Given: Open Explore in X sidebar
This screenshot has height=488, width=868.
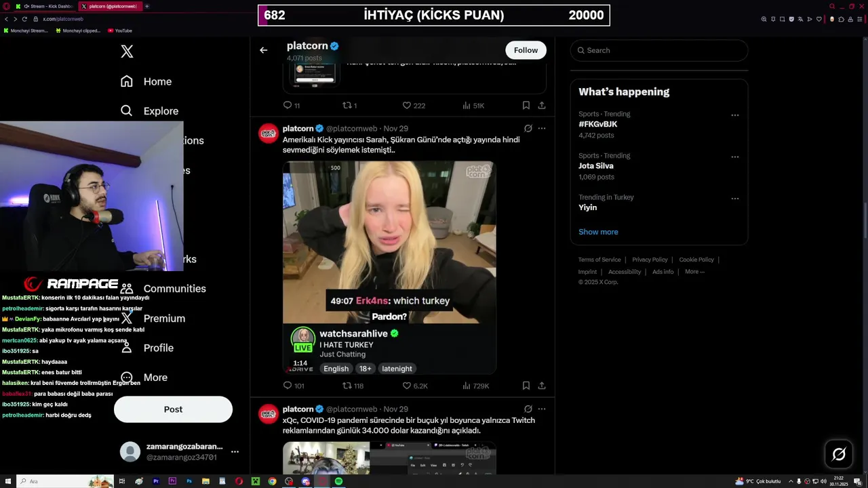Looking at the screenshot, I should click(149, 111).
